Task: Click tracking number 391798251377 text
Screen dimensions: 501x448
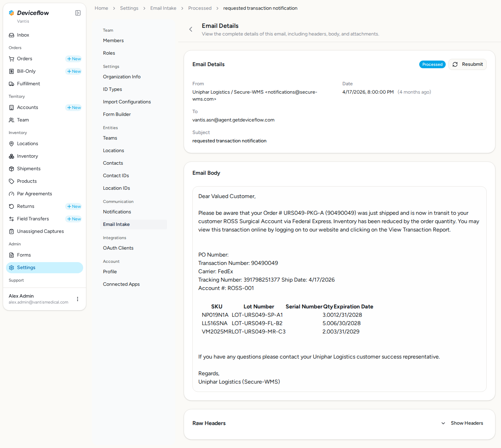Action: coord(262,280)
